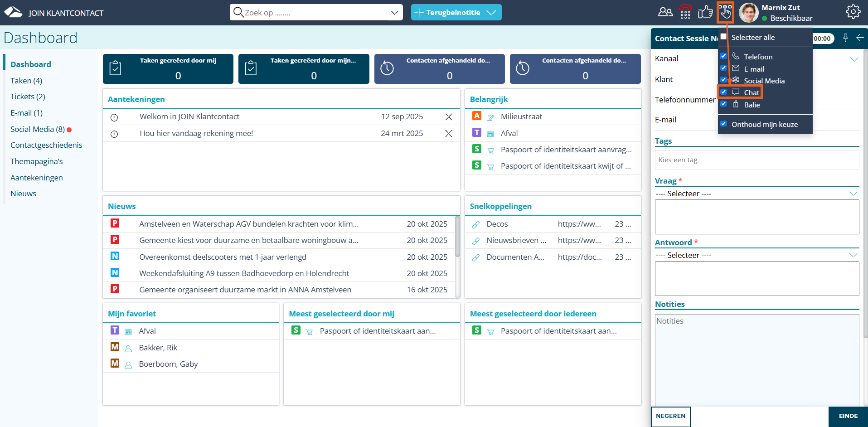This screenshot has height=427, width=868.
Task: Expand the search box dropdown chevron
Action: click(394, 13)
